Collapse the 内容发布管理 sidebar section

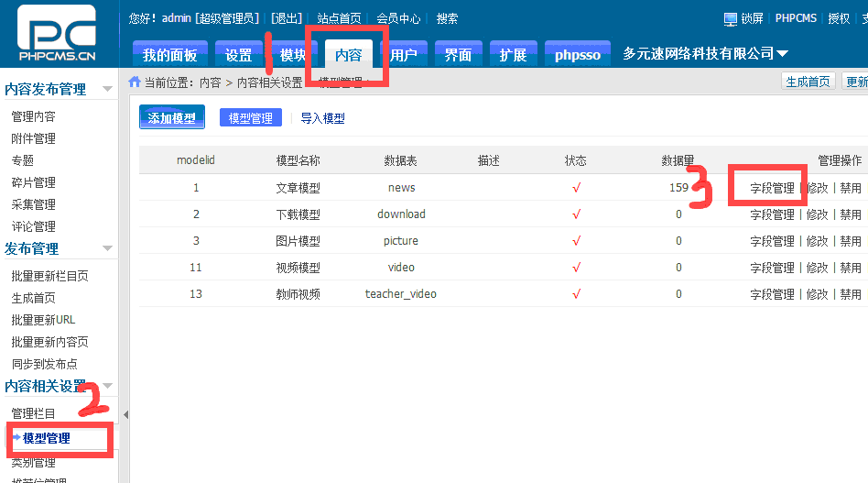click(107, 89)
